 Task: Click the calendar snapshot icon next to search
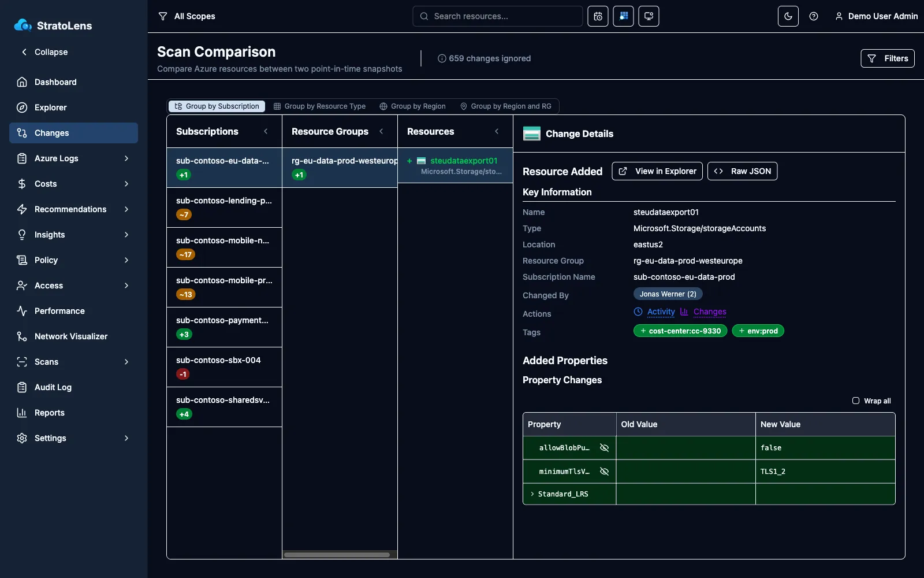click(x=598, y=16)
